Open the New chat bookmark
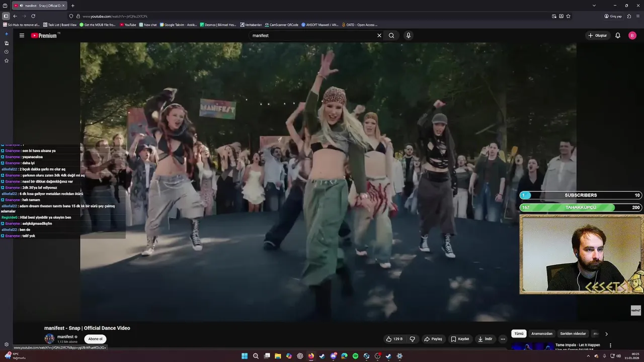This screenshot has width=644, height=362. click(148, 25)
